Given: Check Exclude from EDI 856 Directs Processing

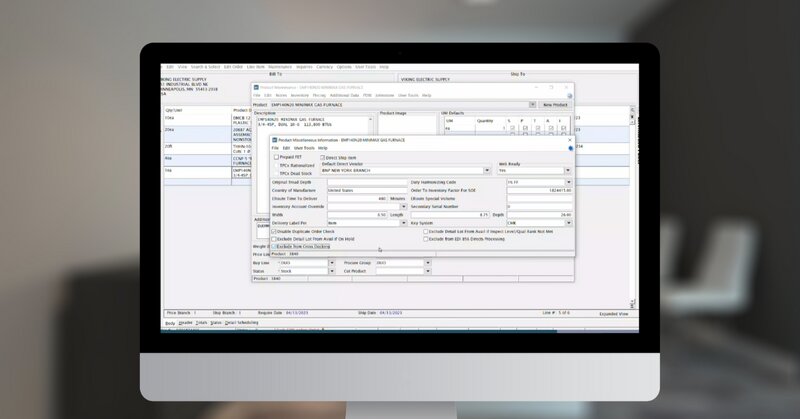Looking at the screenshot, I should [426, 239].
